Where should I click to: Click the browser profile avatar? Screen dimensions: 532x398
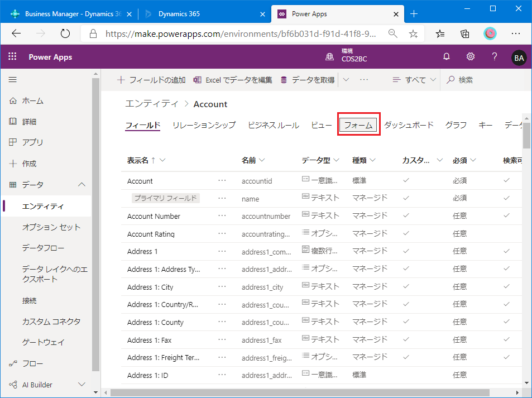click(x=490, y=33)
